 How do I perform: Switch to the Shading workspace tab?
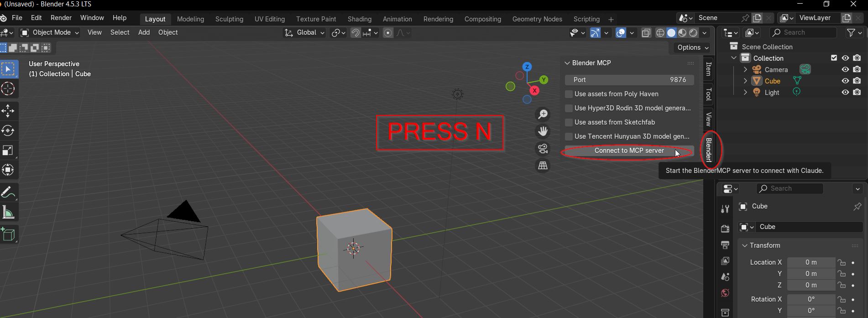coord(359,19)
